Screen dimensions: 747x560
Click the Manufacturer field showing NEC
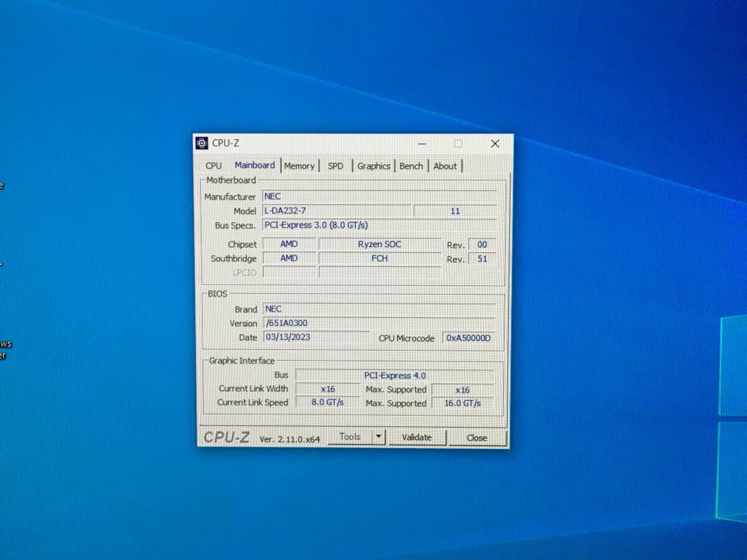(x=380, y=197)
